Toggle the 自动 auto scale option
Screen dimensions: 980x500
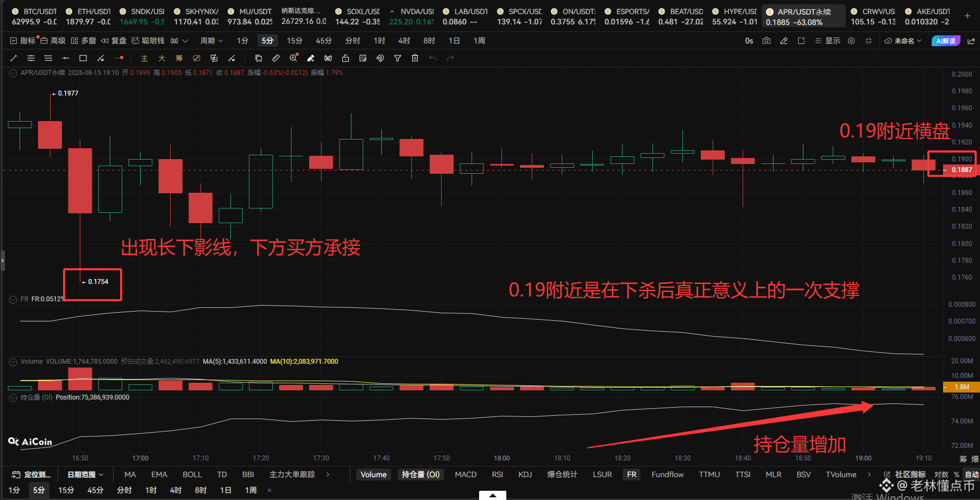(x=972, y=474)
